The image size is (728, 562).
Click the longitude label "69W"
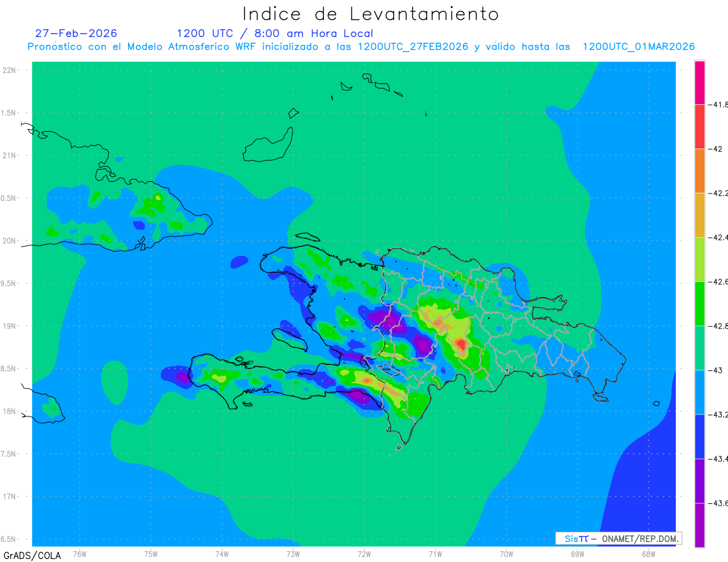[578, 554]
